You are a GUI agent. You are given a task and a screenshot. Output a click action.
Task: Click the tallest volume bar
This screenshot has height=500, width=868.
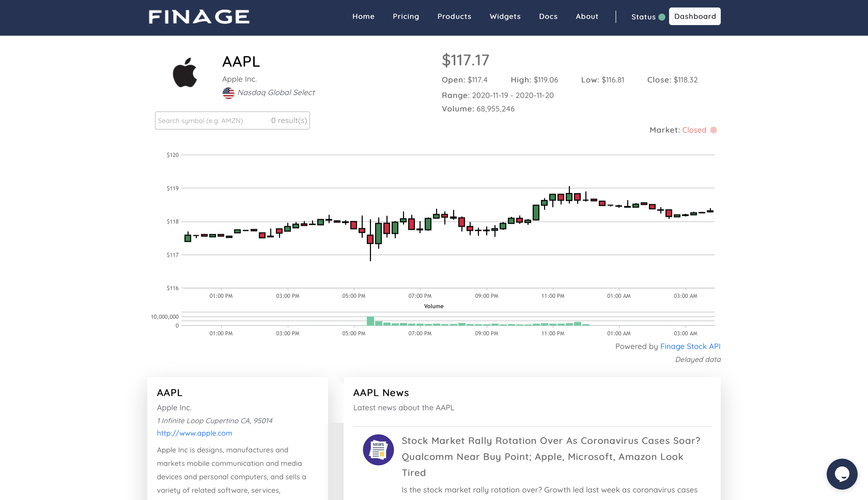pos(370,321)
